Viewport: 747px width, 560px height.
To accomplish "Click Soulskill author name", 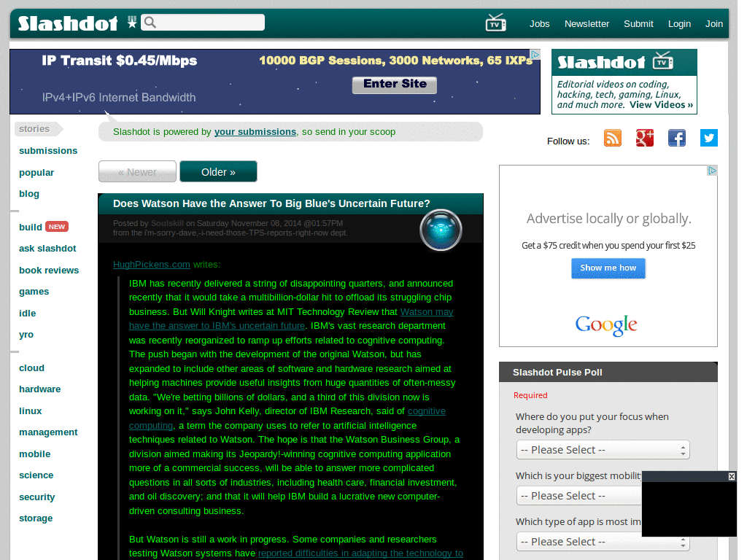I will (167, 223).
